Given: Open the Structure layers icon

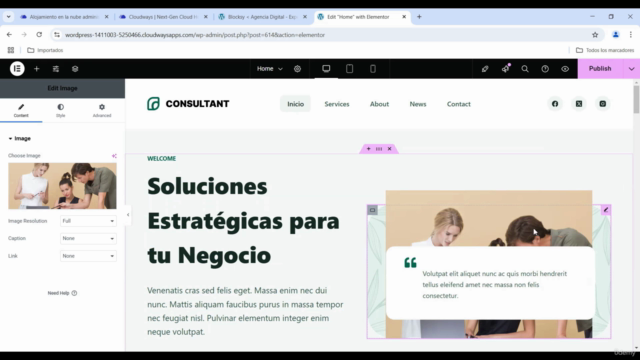Looking at the screenshot, I should (x=75, y=69).
